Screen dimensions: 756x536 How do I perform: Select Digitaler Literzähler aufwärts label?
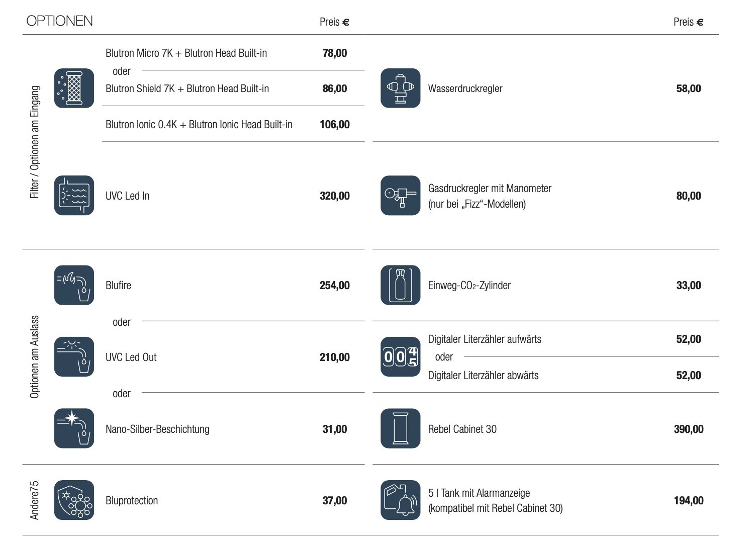[x=485, y=339]
